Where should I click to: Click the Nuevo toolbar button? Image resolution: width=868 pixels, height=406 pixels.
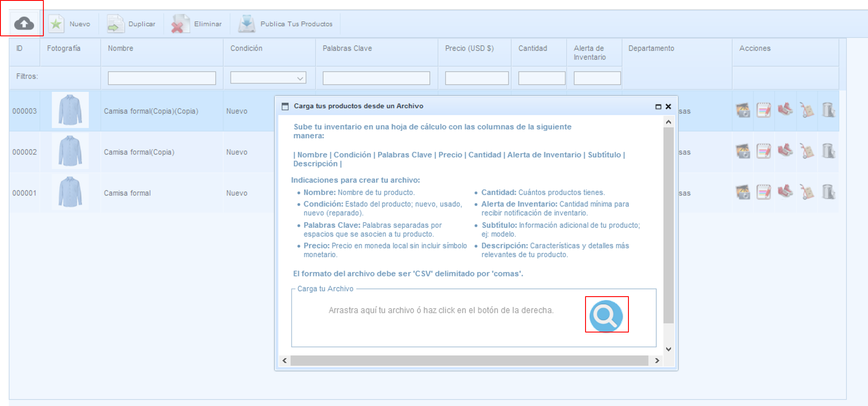(70, 24)
